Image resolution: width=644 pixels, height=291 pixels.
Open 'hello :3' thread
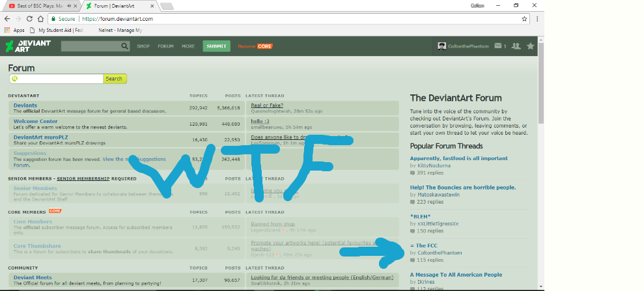coord(260,121)
